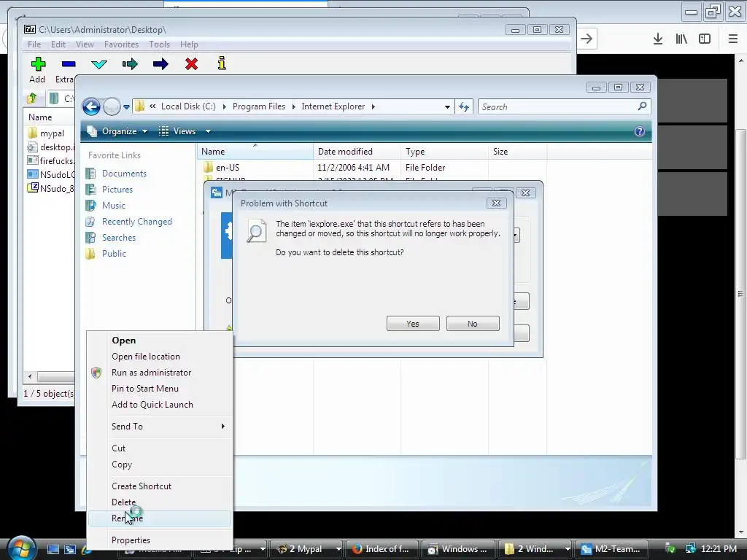The width and height of the screenshot is (747, 560).
Task: Click the 7-Zip Move blue arrow icon
Action: (x=160, y=64)
